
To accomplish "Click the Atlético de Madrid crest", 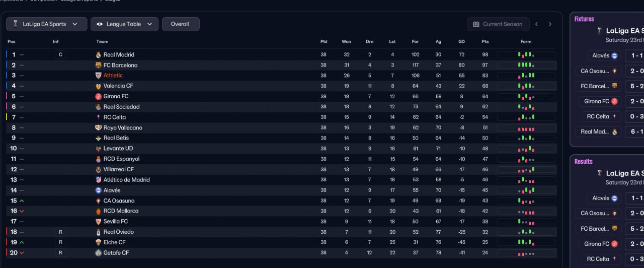I will click(x=98, y=180).
